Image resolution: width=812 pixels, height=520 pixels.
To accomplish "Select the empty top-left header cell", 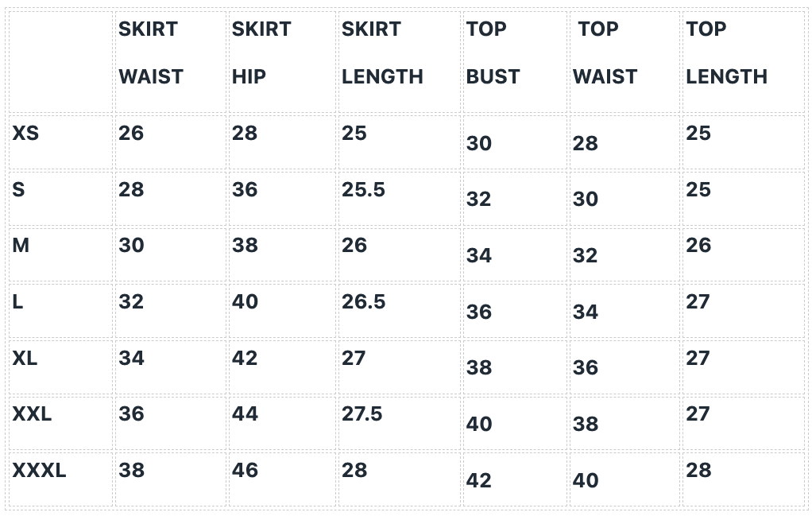I will (x=60, y=62).
